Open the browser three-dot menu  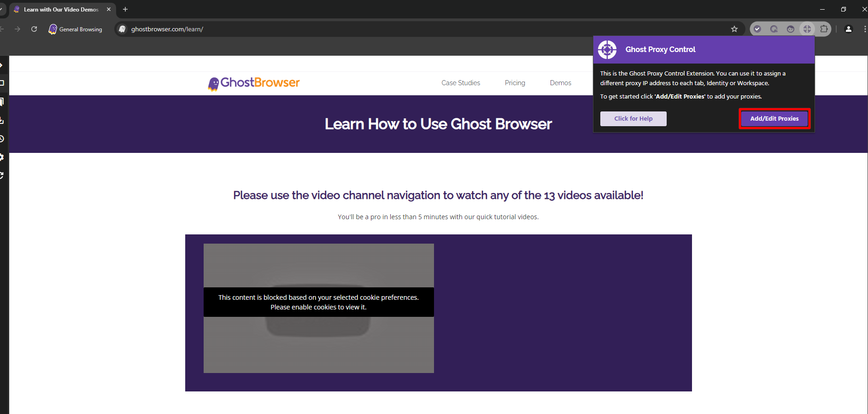[x=865, y=29]
